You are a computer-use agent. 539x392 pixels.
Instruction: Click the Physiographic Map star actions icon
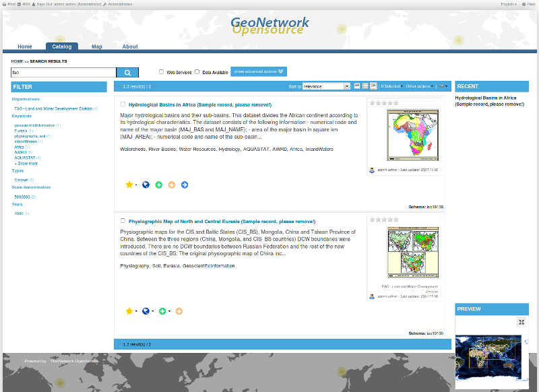(x=129, y=311)
